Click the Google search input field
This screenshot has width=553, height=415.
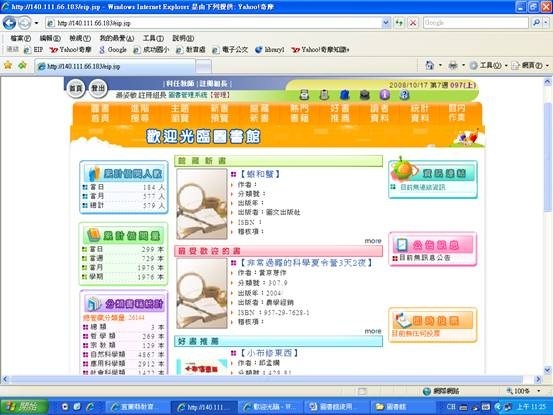476,23
